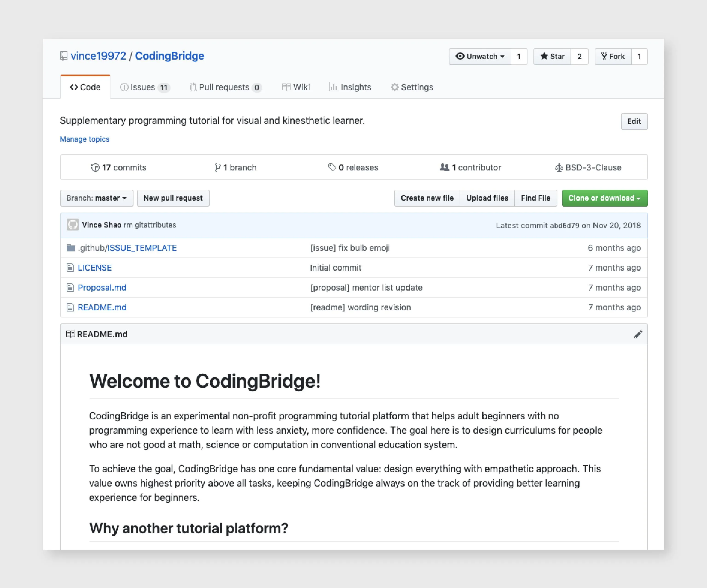Open the mentor list update commit
Screen dimensions: 707x588
coord(366,287)
